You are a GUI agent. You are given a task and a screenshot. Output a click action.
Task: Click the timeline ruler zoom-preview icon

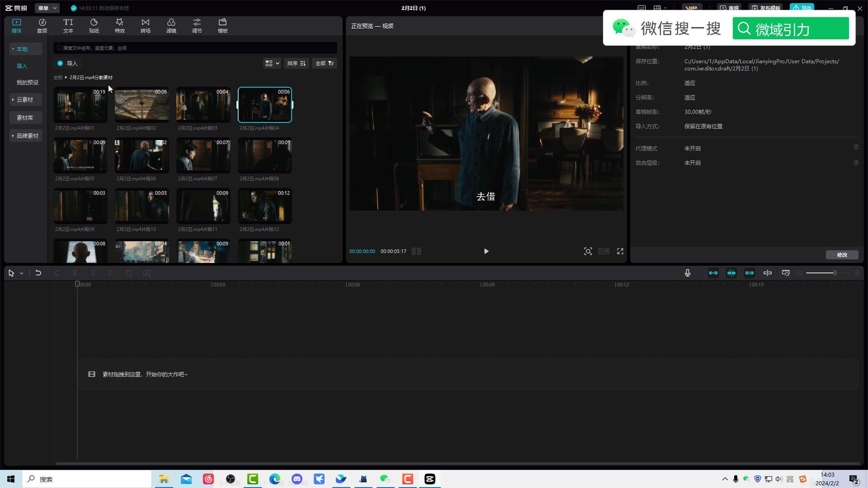[x=786, y=273]
